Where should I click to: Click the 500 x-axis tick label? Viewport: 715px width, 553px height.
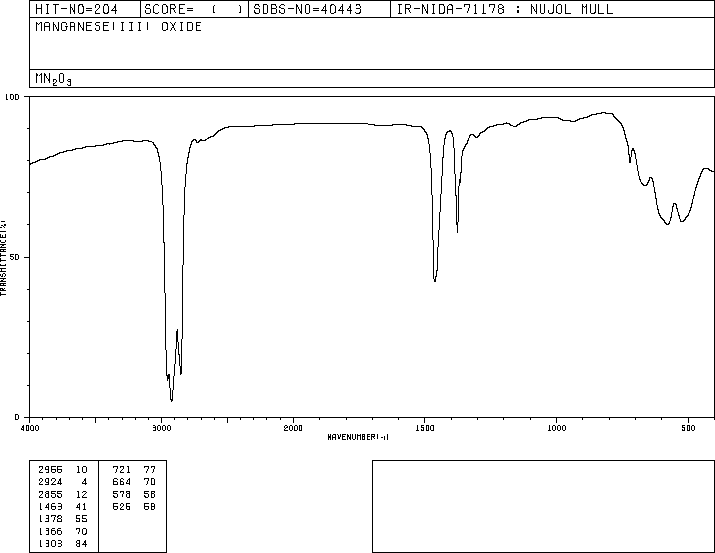pyautogui.click(x=688, y=428)
